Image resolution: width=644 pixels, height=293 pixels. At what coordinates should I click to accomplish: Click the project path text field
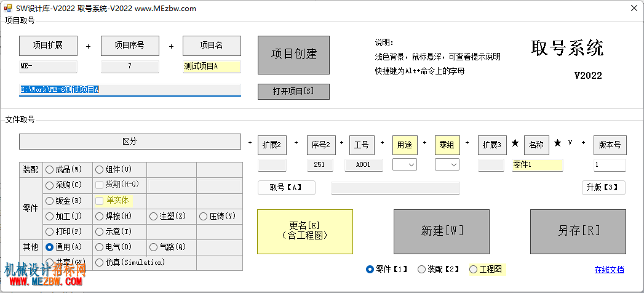130,90
